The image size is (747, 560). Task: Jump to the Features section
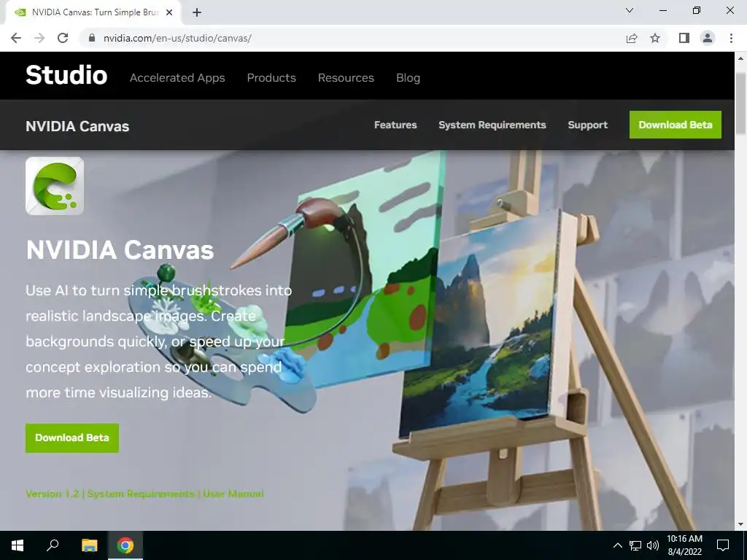[x=395, y=125]
